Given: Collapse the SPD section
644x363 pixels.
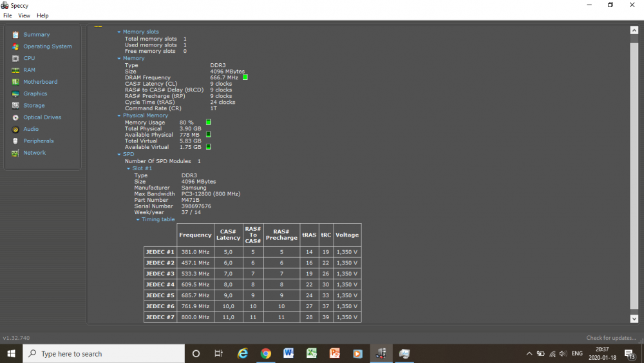Looking at the screenshot, I should [x=119, y=155].
